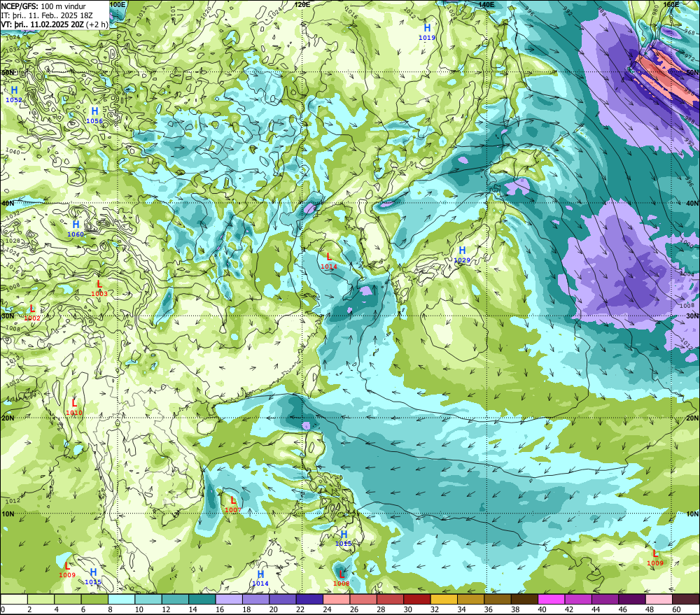The width and height of the screenshot is (700, 615).
Task: Click the legend value 60
Action: [x=676, y=609]
